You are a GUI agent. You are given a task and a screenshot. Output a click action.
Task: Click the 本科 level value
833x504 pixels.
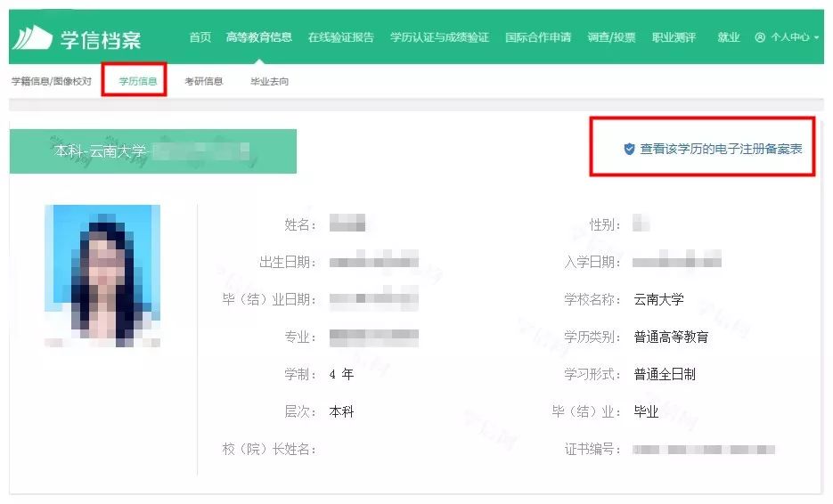[341, 411]
